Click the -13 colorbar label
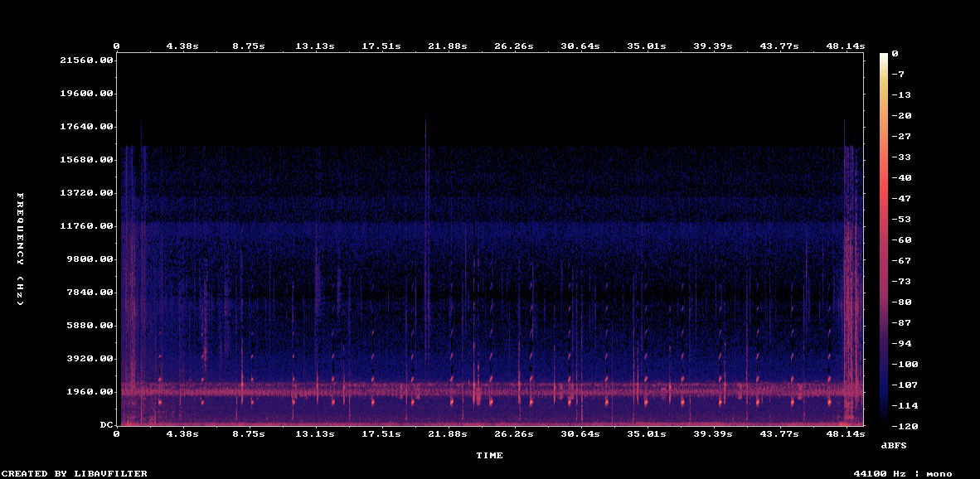The width and height of the screenshot is (980, 479). (x=900, y=95)
